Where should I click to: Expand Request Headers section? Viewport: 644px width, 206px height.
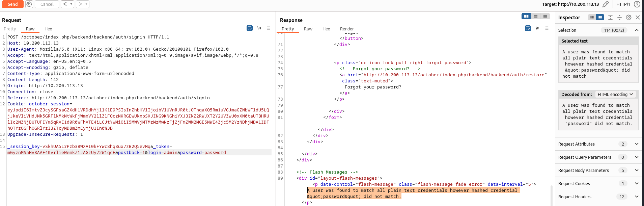(637, 197)
